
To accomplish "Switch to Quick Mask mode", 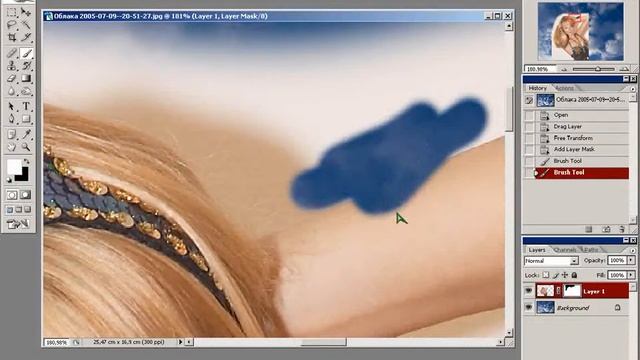I will [25, 195].
